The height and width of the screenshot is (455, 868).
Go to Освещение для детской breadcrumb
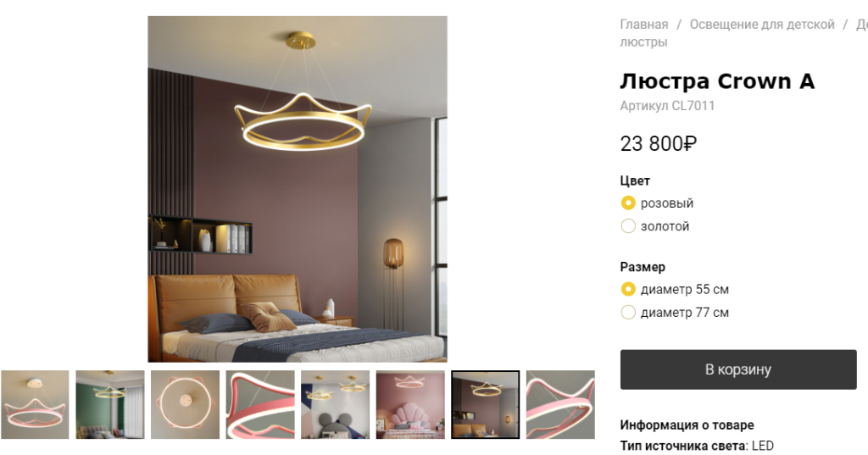[762, 25]
